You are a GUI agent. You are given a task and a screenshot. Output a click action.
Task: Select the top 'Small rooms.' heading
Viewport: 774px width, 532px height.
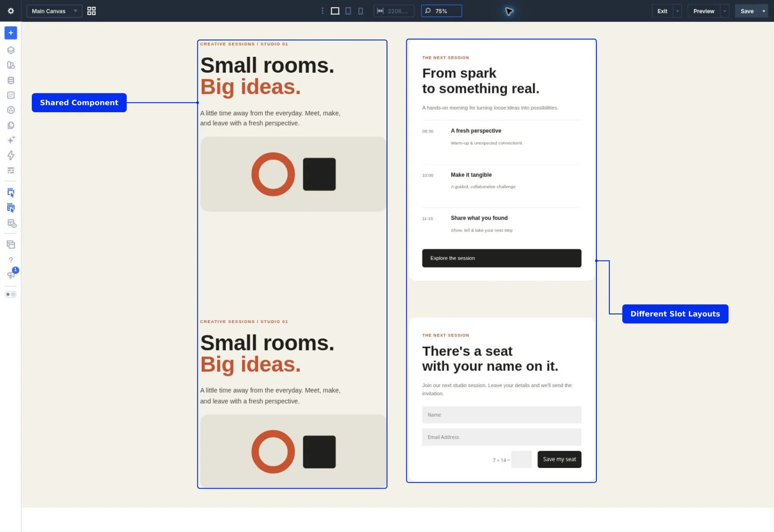pos(267,65)
